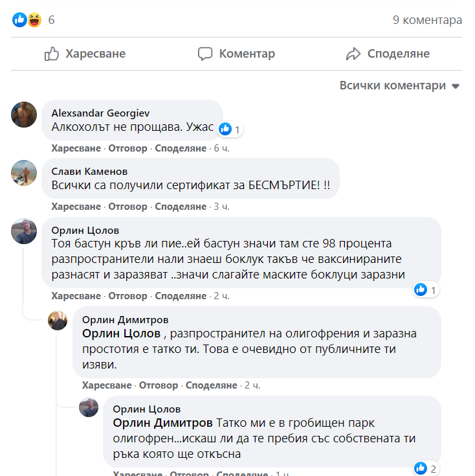Expand the Всички коментари filter dropdown
This screenshot has height=476, width=475.
click(x=399, y=85)
